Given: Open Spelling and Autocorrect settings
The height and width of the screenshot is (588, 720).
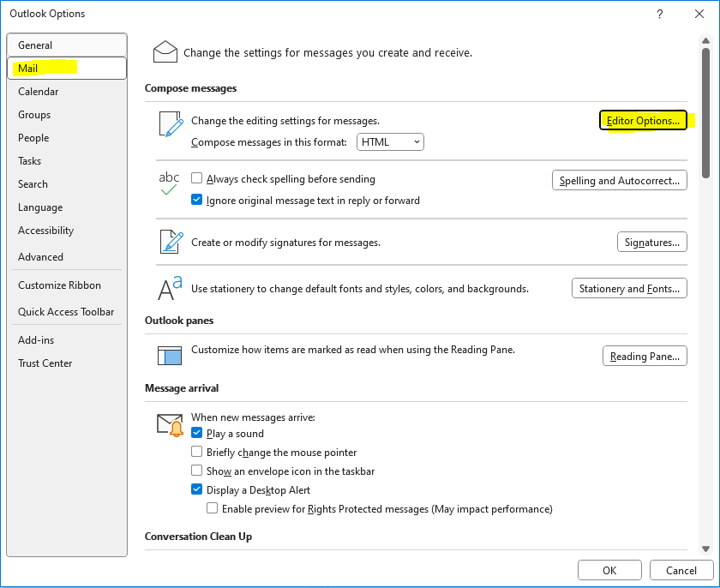Looking at the screenshot, I should [620, 180].
